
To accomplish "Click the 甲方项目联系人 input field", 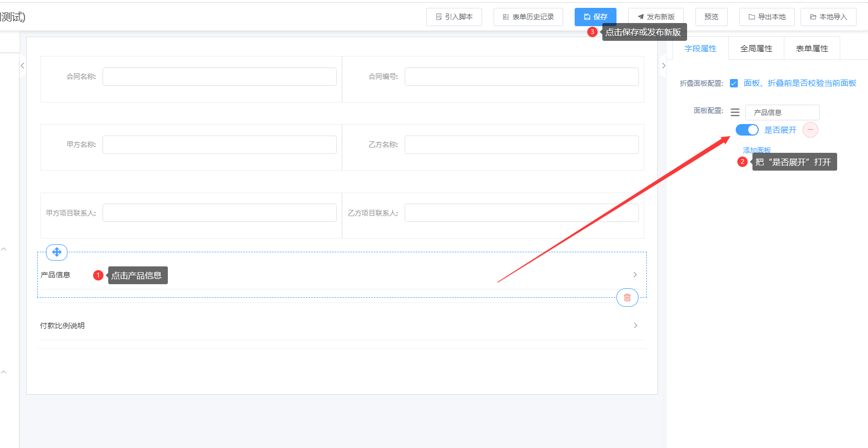I will click(220, 212).
